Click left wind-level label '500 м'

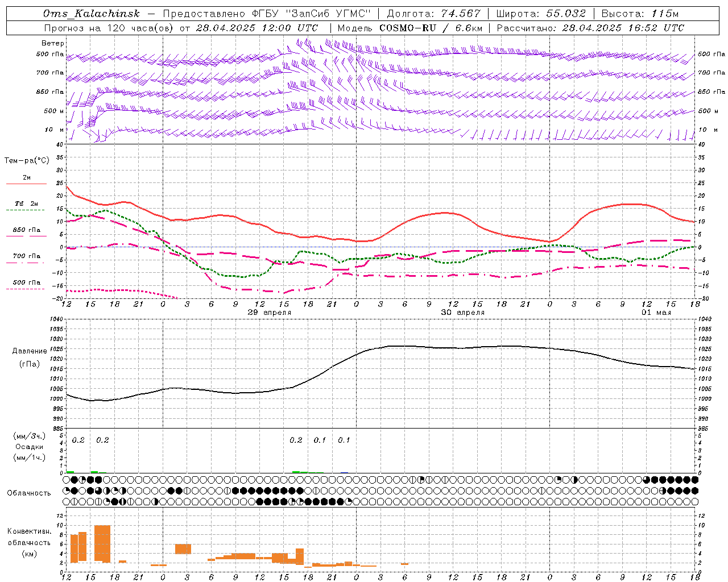pyautogui.click(x=54, y=111)
